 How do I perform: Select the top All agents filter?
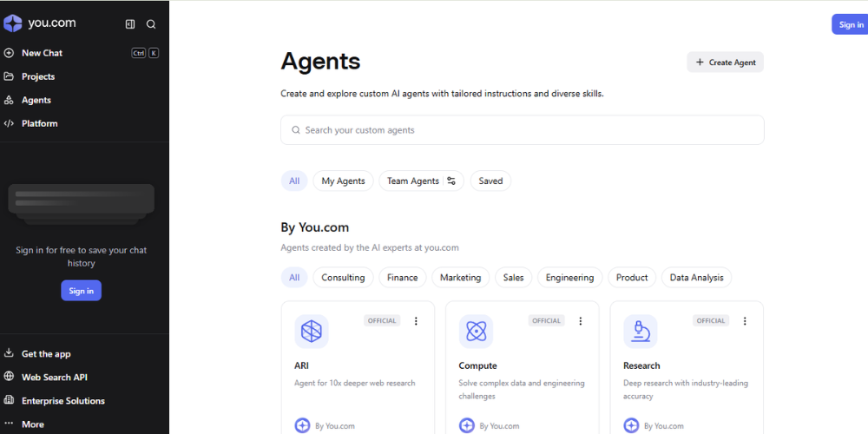(x=294, y=181)
